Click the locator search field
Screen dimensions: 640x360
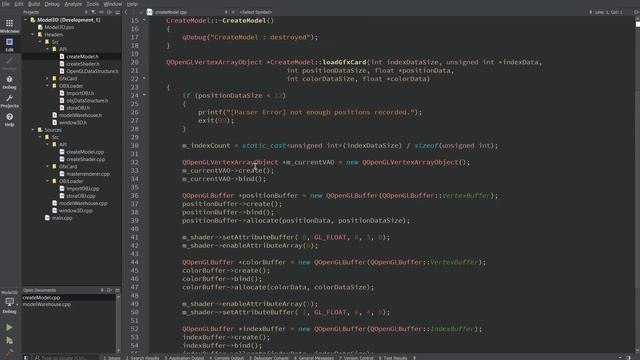[65, 358]
